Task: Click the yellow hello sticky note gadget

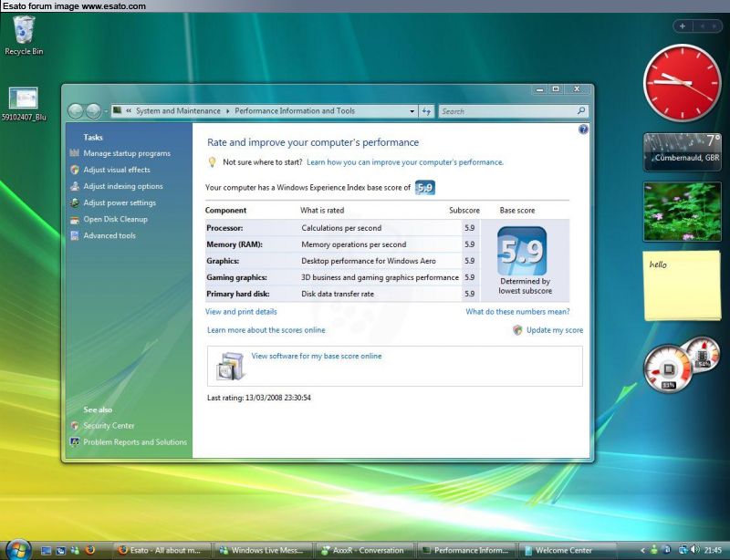Action: [x=682, y=285]
